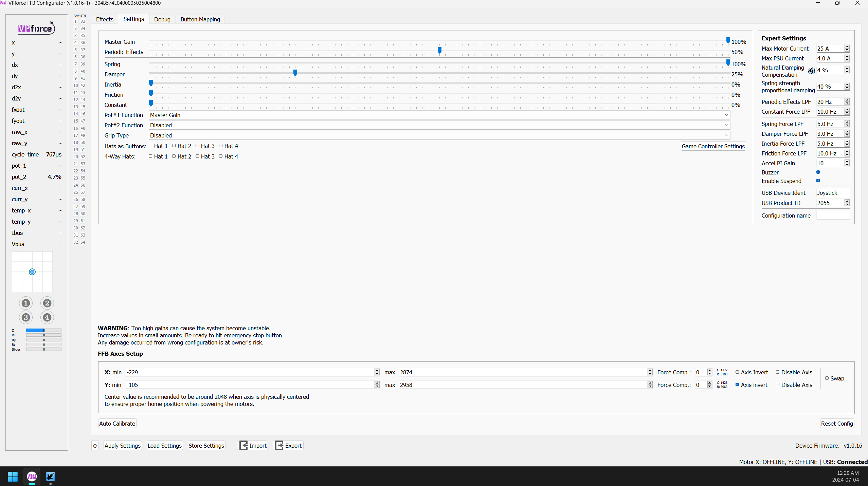Image resolution: width=868 pixels, height=486 pixels.
Task: Switch to the Effects tab
Action: 105,19
